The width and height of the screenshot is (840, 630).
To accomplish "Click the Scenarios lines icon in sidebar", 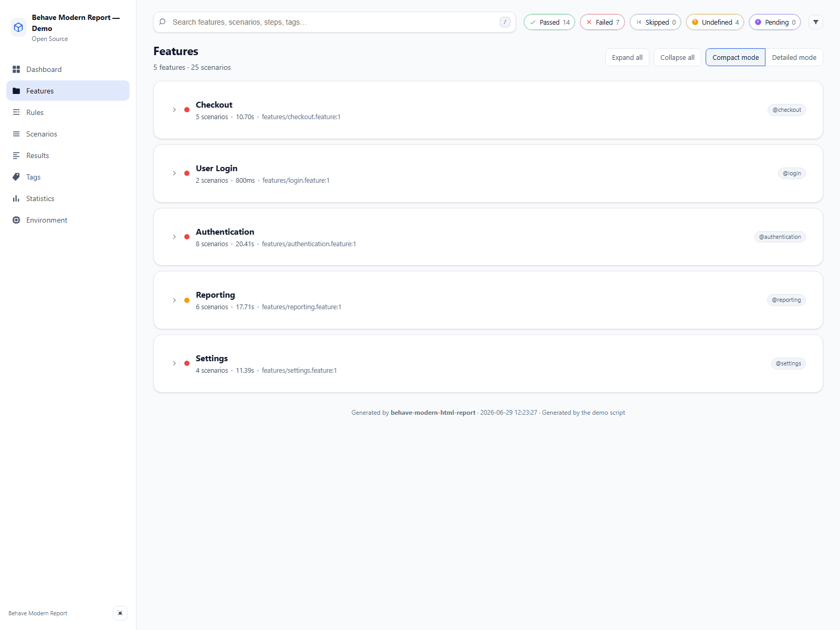I will (x=16, y=134).
